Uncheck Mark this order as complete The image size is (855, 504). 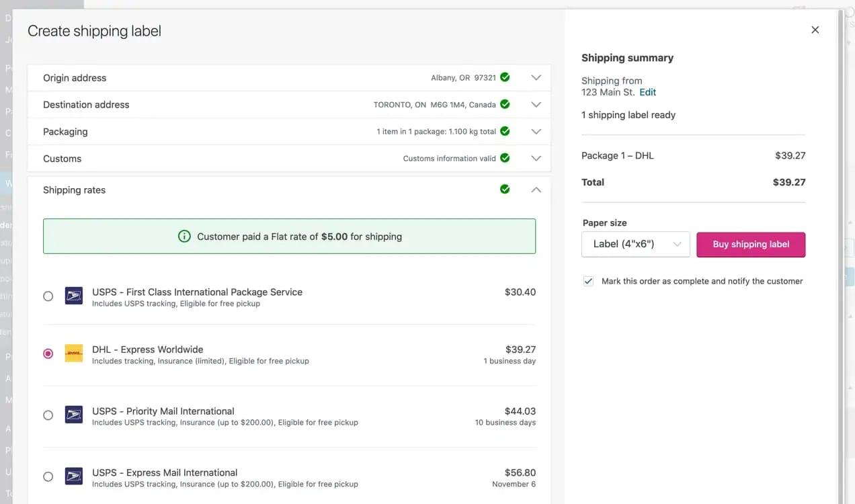tap(588, 281)
